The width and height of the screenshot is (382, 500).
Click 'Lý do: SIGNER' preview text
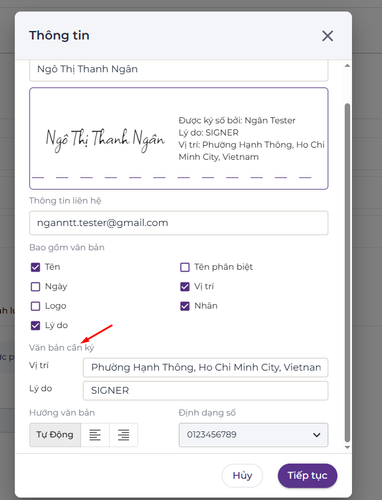coord(209,133)
